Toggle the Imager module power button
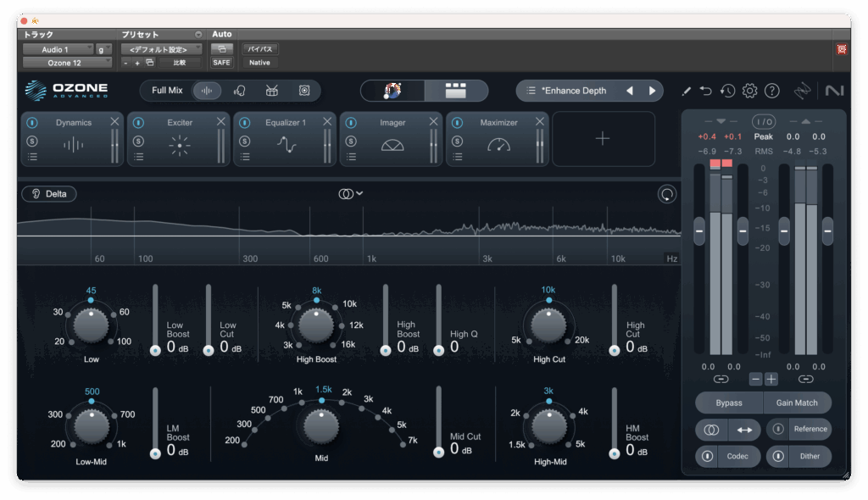 click(351, 123)
